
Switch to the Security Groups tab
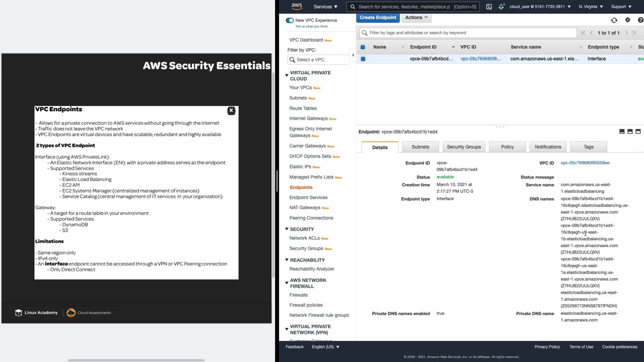pyautogui.click(x=463, y=147)
